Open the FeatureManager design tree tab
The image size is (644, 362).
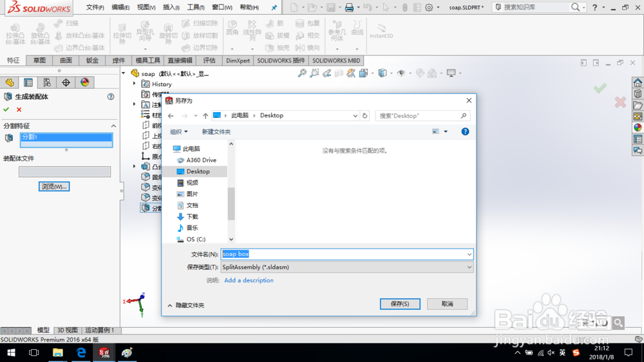(x=10, y=82)
